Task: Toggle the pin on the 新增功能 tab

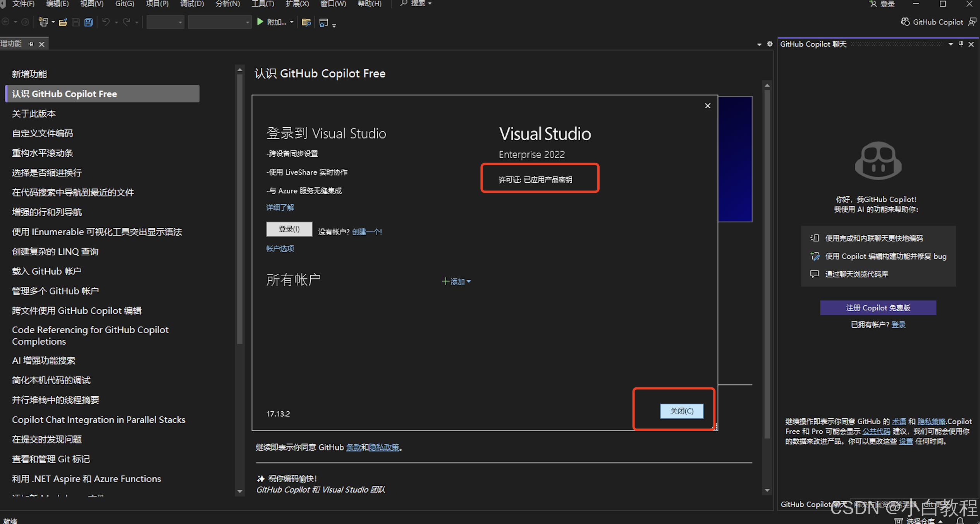Action: [x=31, y=44]
